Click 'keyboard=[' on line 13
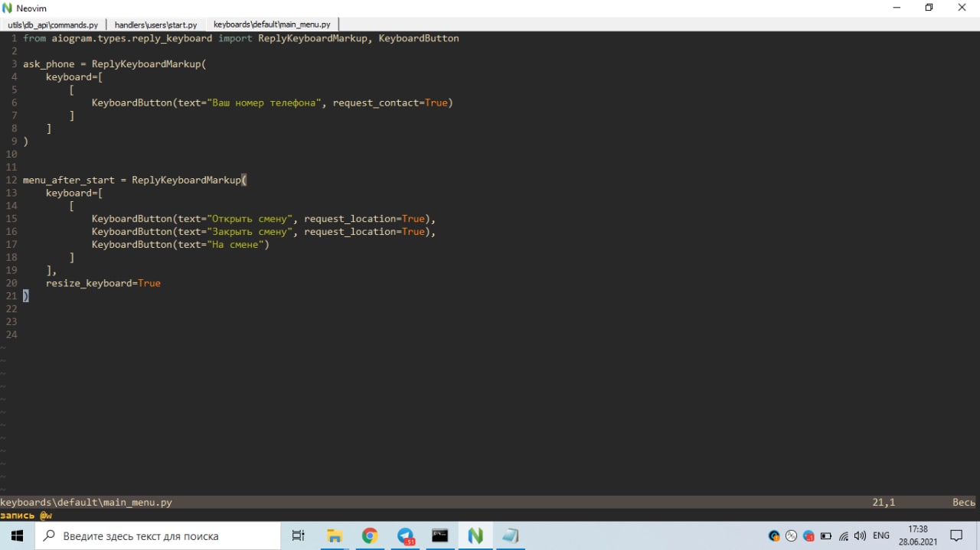The image size is (980, 550). click(x=74, y=194)
